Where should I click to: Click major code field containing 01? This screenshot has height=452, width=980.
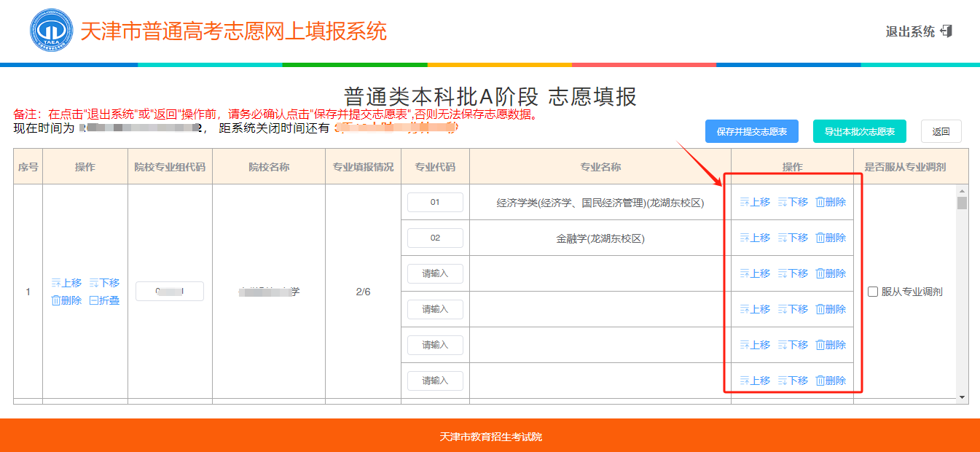pos(435,202)
